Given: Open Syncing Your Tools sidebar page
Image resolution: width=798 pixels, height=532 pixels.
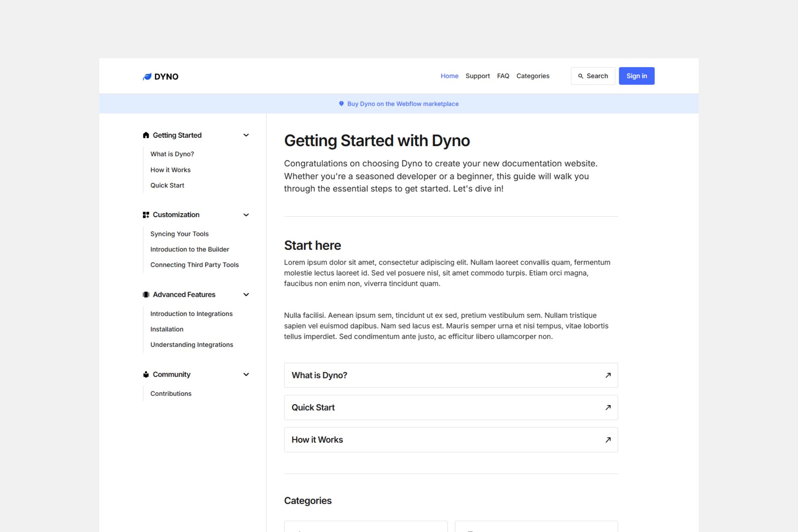Looking at the screenshot, I should 179,234.
